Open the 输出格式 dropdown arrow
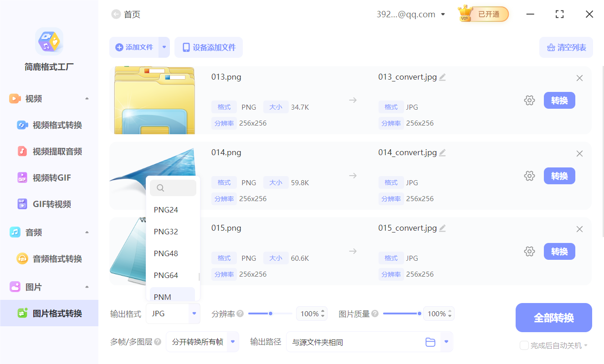The width and height of the screenshot is (604, 364). pyautogui.click(x=195, y=313)
